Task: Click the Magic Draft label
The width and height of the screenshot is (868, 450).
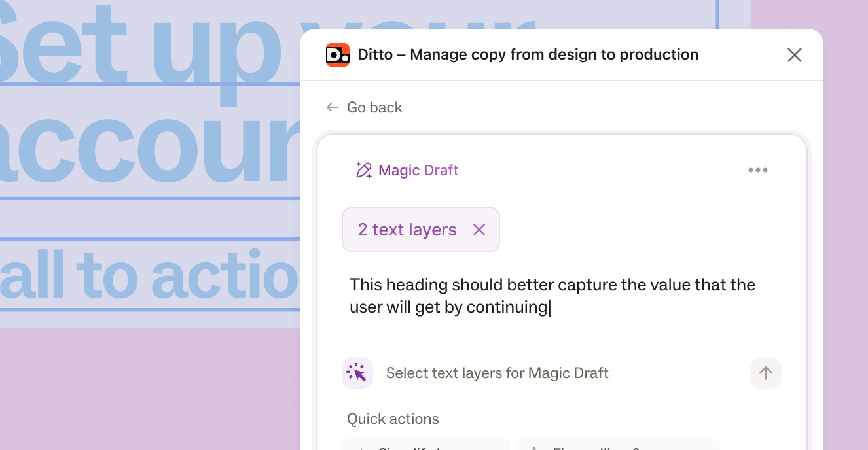Action: [418, 170]
